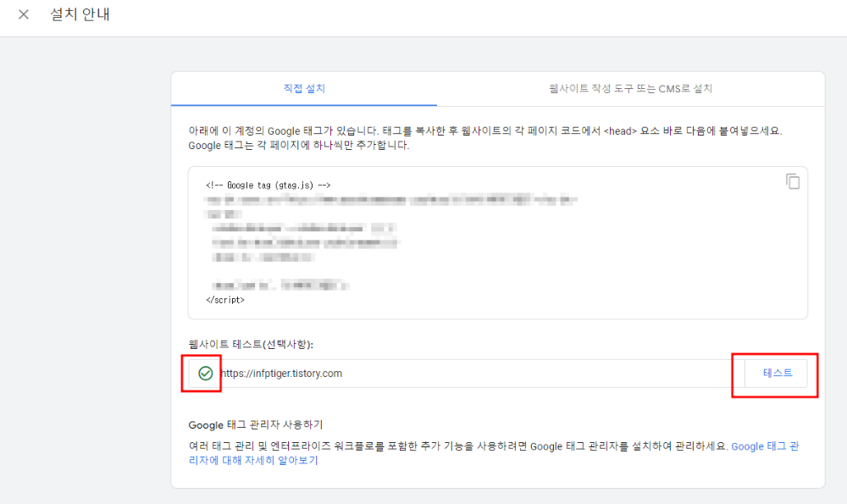The image size is (847, 504).
Task: Click the Google 태그 관리자 사용하기 heading
Action: click(256, 424)
